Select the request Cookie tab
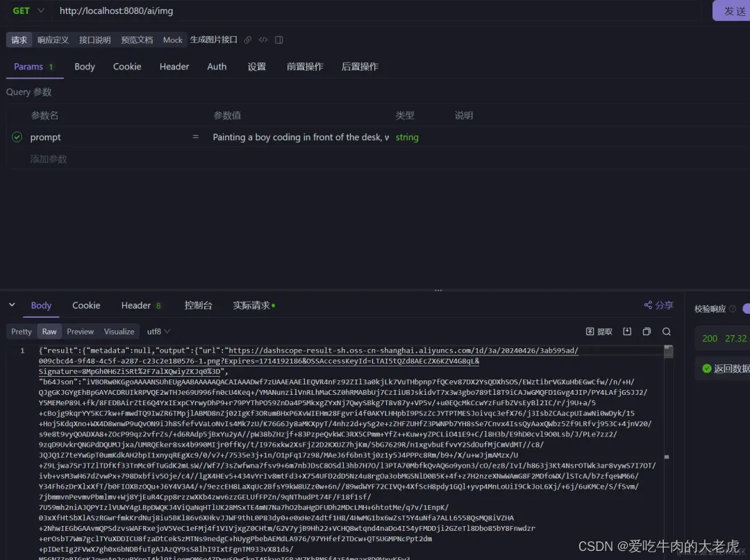 (x=127, y=67)
